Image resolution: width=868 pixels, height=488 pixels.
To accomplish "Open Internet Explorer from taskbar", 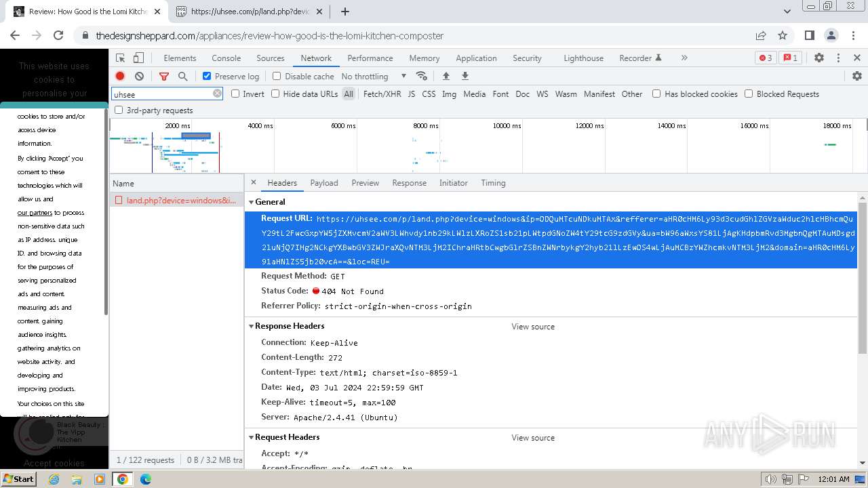I will click(54, 479).
